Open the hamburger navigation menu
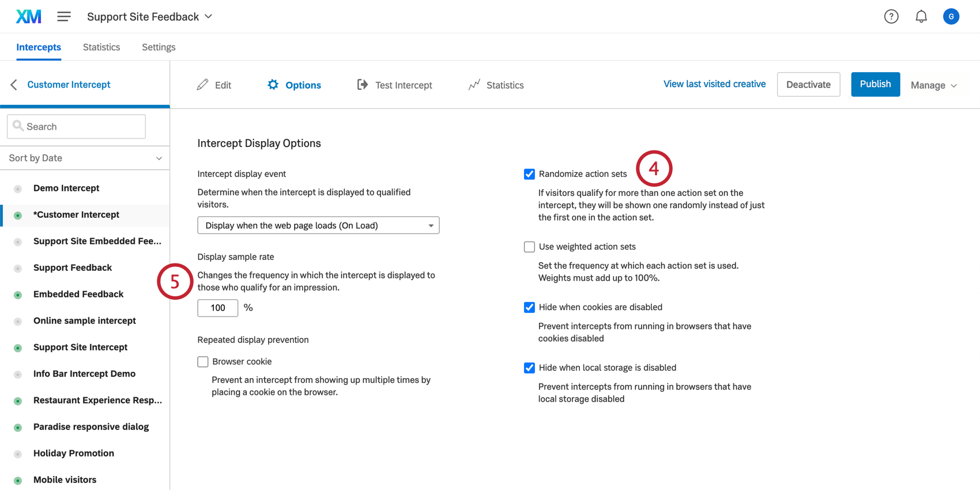 (64, 17)
